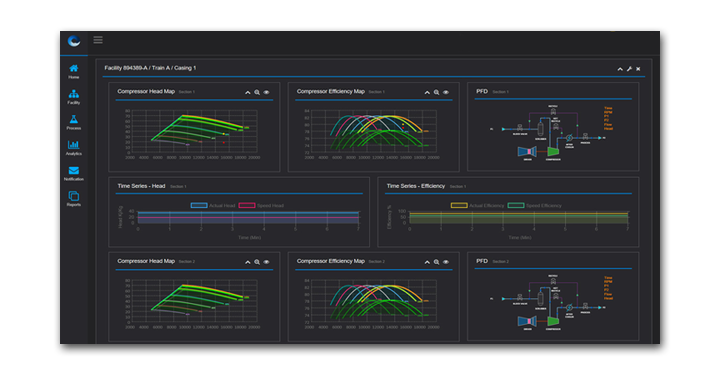The width and height of the screenshot is (720, 375).
Task: Select block valve in PFD Section 1
Action: tap(520, 128)
